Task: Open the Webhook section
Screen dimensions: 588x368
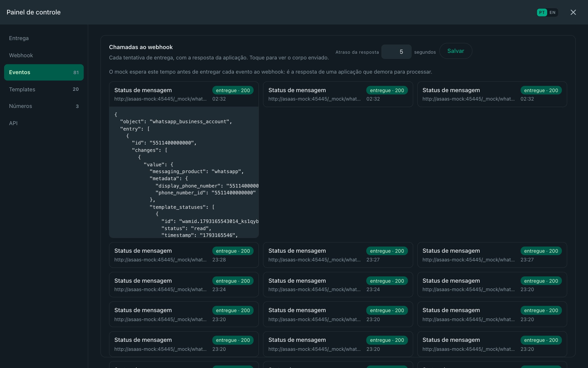Action: pos(44,55)
